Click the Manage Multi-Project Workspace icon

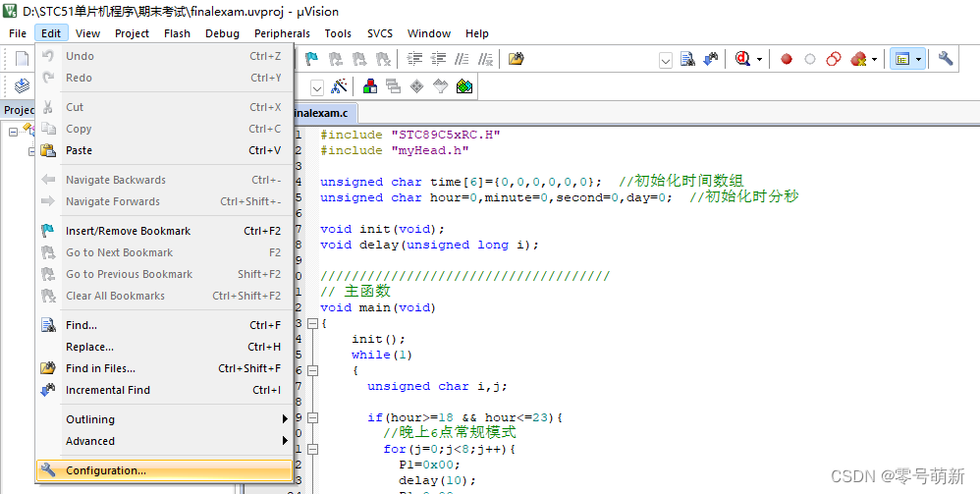(393, 87)
